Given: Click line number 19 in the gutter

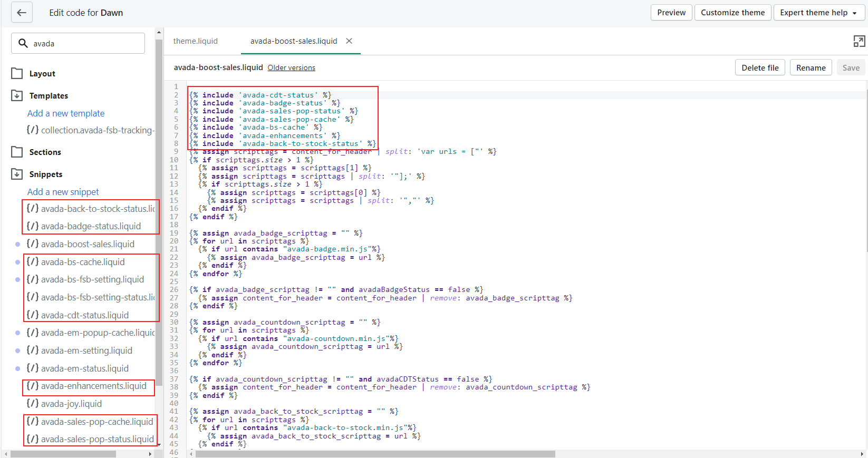Looking at the screenshot, I should click(174, 233).
